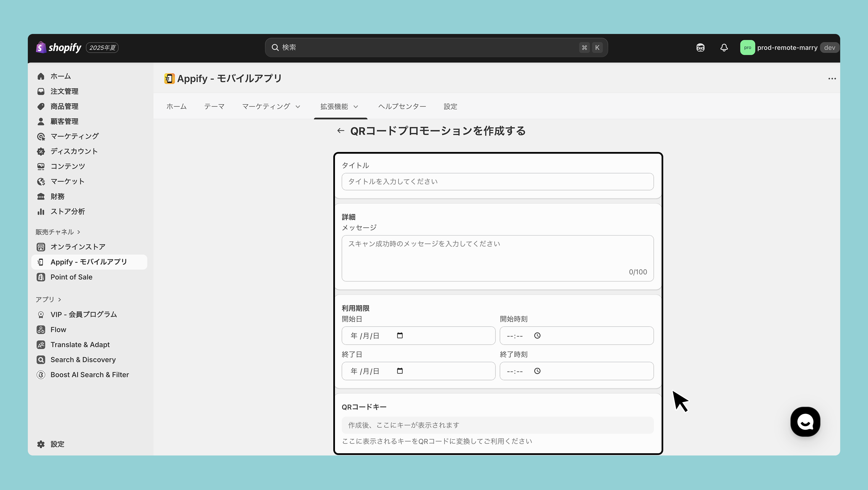Image resolution: width=868 pixels, height=490 pixels.
Task: Open the notifications bell icon
Action: pos(724,48)
